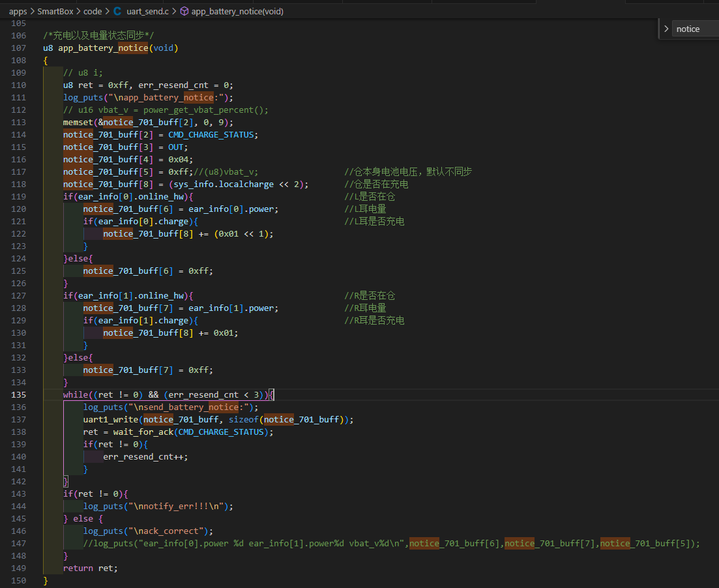Image resolution: width=719 pixels, height=588 pixels.
Task: Click the "0x04" value on line 116
Action: pos(179,159)
